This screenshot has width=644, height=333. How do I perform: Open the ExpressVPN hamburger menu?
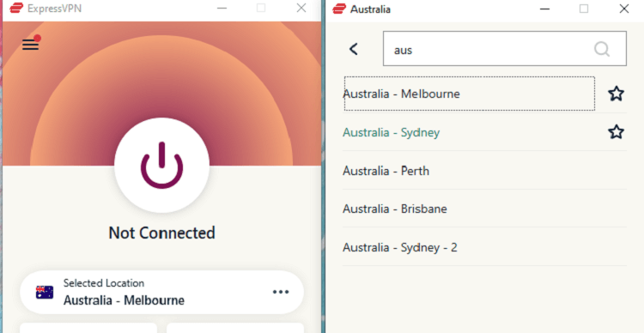point(30,45)
